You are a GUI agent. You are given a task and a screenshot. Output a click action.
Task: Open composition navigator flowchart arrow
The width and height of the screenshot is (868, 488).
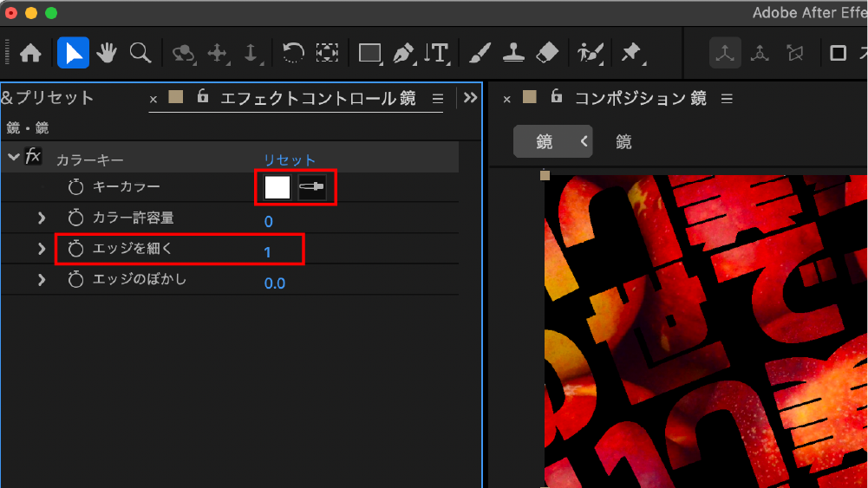click(x=584, y=141)
